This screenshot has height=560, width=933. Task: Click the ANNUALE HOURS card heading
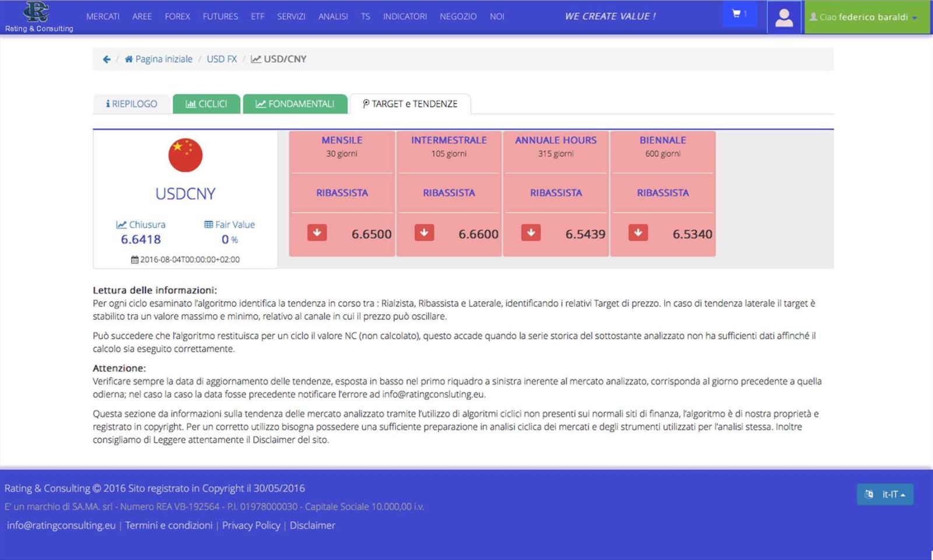[x=556, y=140]
